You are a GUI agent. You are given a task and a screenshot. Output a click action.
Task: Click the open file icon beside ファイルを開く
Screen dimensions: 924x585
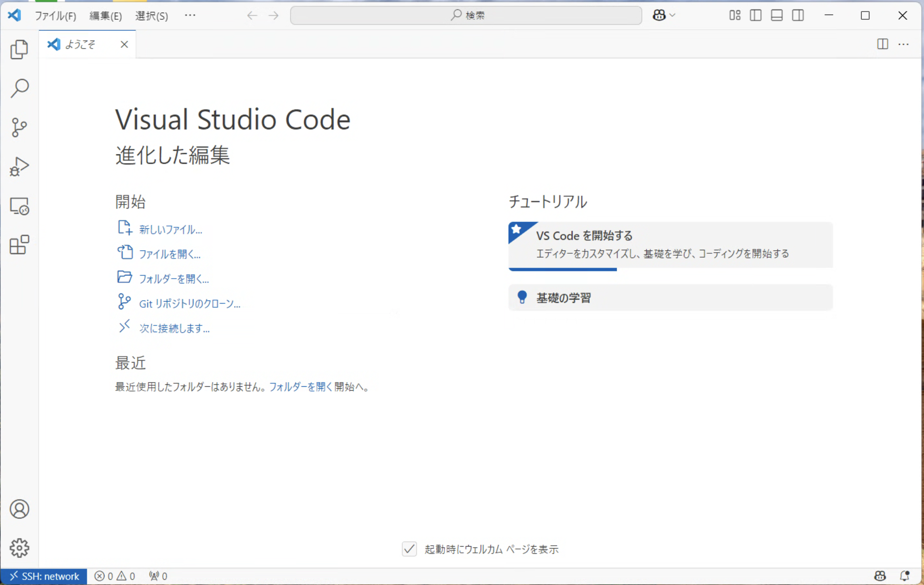[125, 252]
